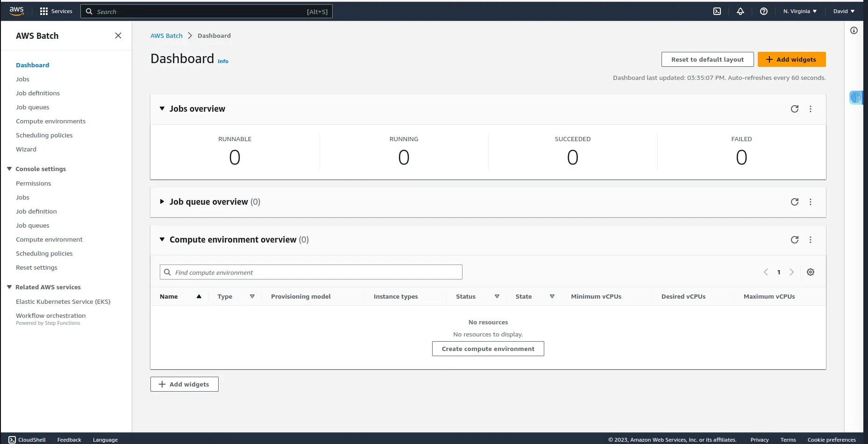Image resolution: width=868 pixels, height=444 pixels.
Task: Collapse the Console settings group
Action: (9, 169)
